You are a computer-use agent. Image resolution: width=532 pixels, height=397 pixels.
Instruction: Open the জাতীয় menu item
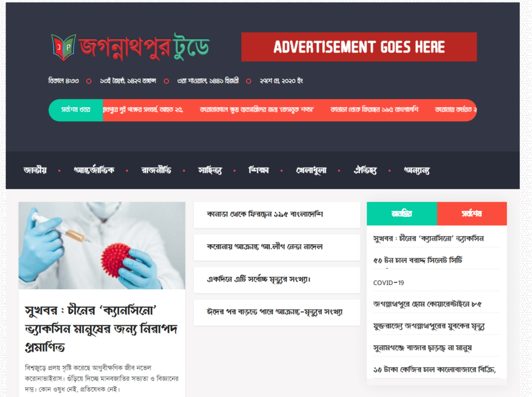(x=35, y=170)
